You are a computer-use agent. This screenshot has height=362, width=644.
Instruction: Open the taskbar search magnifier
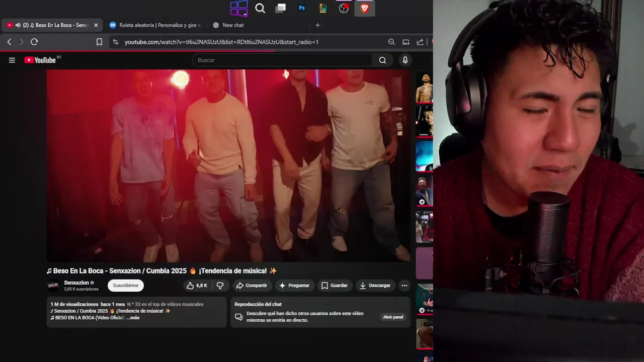[260, 8]
